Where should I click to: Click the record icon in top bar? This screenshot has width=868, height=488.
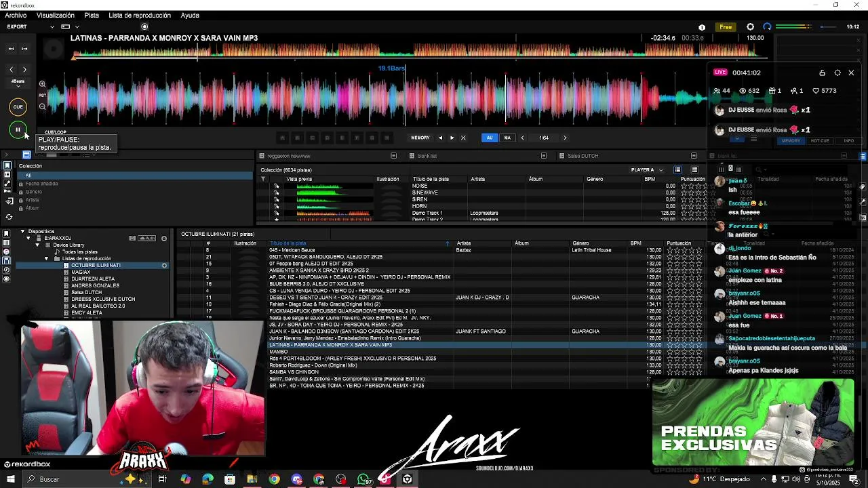[x=144, y=27]
